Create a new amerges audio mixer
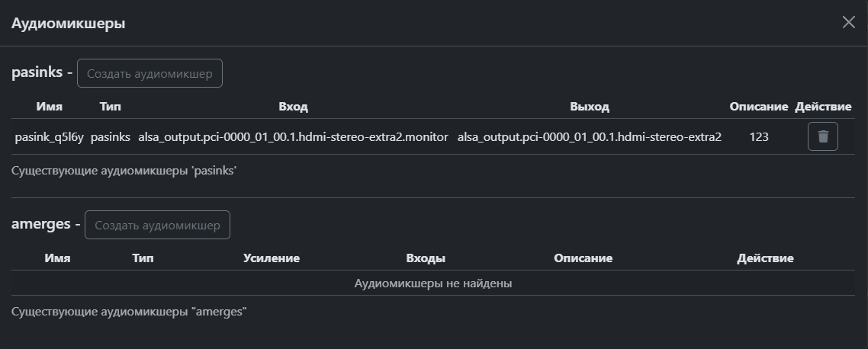Viewport: 868px width, 349px height. [x=157, y=225]
